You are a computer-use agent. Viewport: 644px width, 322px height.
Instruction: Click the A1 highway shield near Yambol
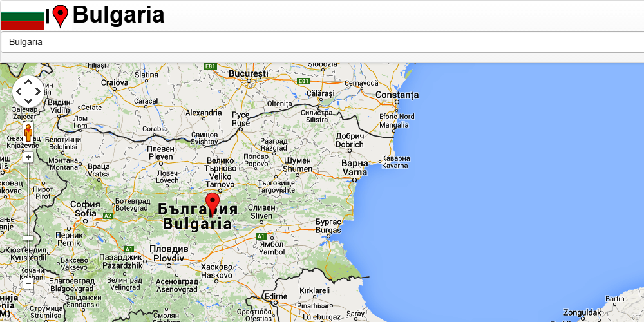(261, 236)
